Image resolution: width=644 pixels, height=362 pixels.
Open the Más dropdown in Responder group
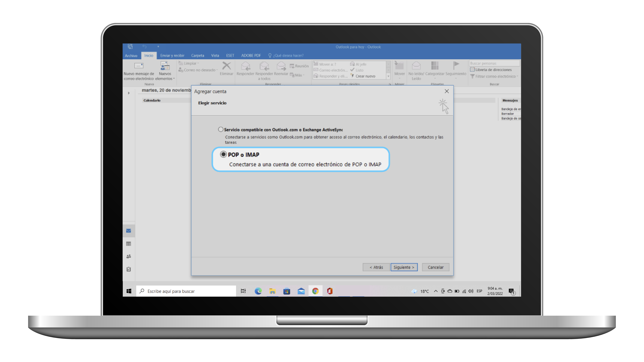point(297,75)
